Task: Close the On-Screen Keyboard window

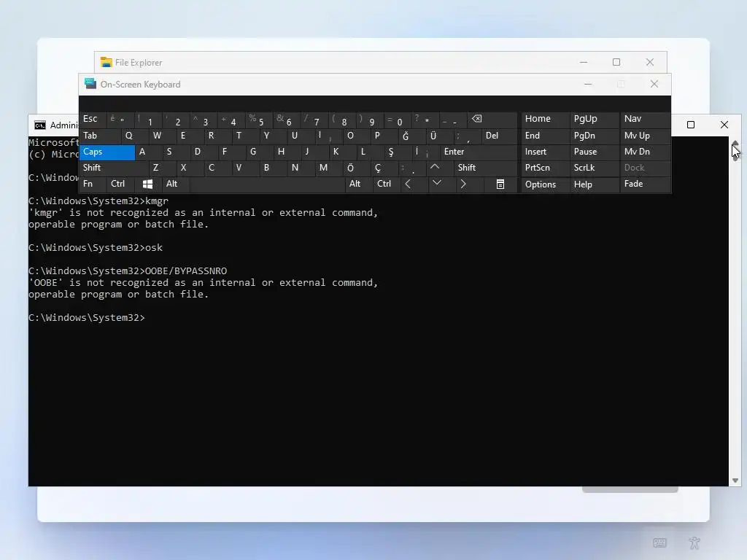Action: pyautogui.click(x=654, y=85)
